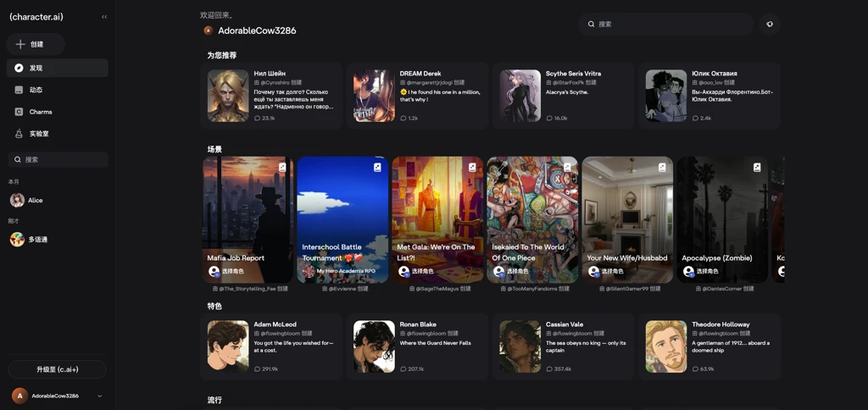This screenshot has height=410, width=868.
Task: Open the Cassian Vale character card
Action: [564, 346]
